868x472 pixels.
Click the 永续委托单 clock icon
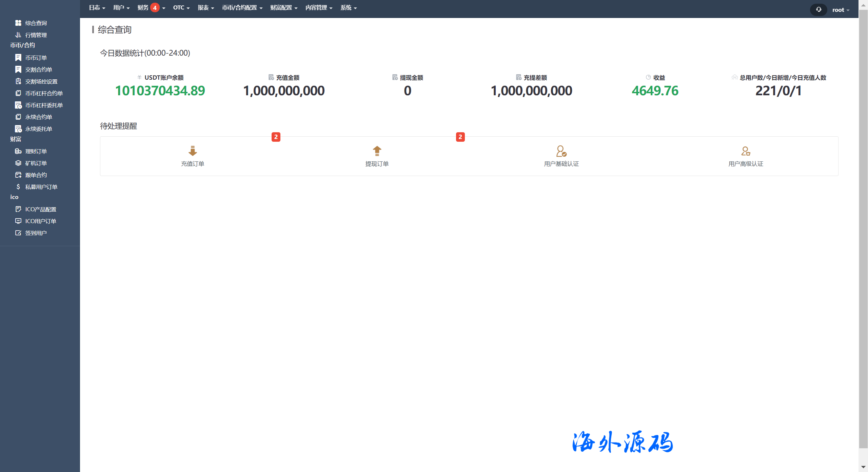tap(18, 129)
